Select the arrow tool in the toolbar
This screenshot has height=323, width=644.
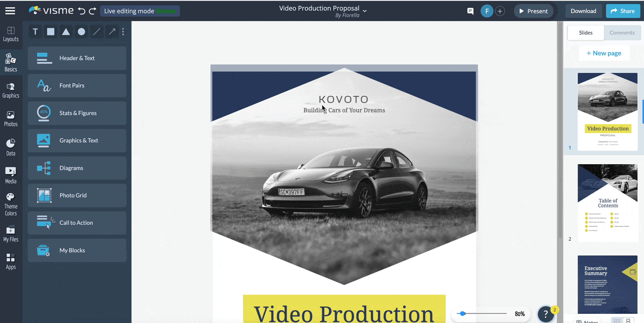(x=112, y=32)
